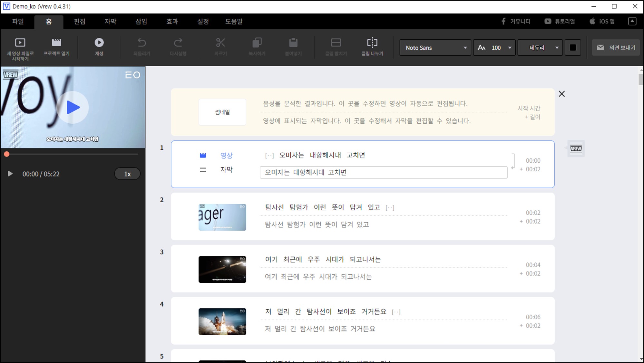Click the word 대항해시대 in clip 1
The width and height of the screenshot is (644, 363).
click(325, 155)
